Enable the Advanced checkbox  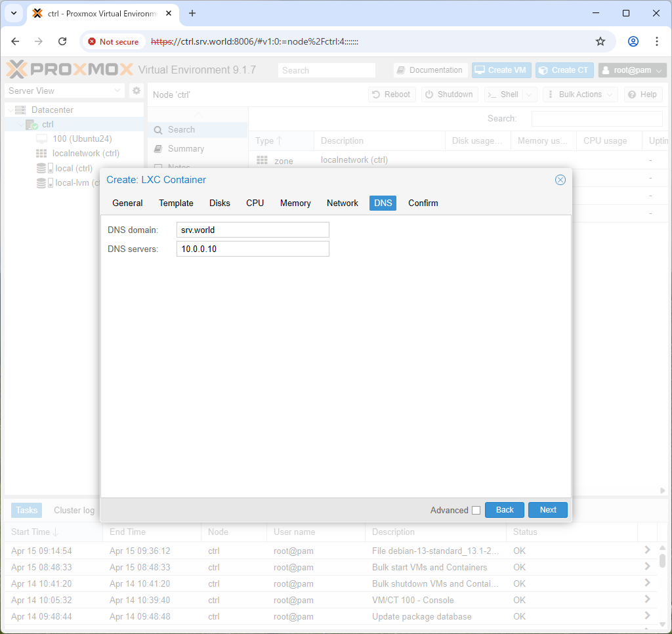tap(476, 510)
